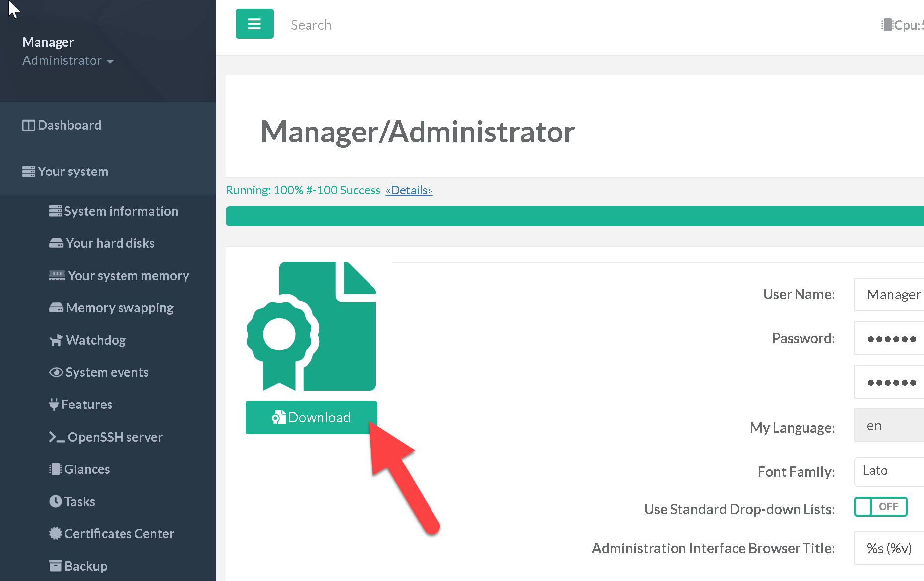Open the My Language dropdown
924x581 pixels.
tap(888, 426)
